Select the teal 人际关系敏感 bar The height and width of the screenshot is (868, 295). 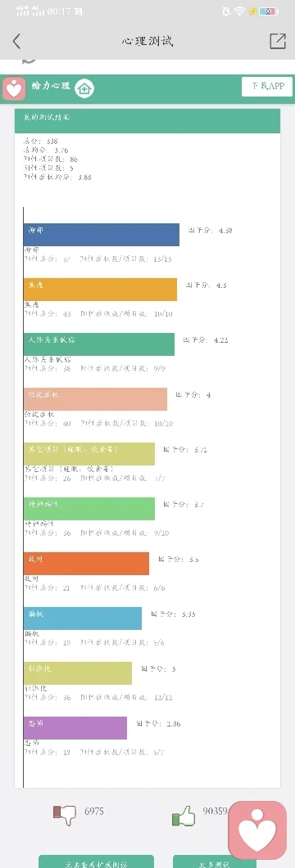[99, 344]
